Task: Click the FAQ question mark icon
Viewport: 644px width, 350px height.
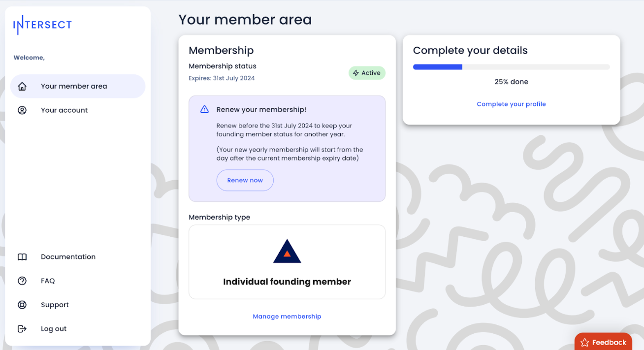Action: point(22,281)
